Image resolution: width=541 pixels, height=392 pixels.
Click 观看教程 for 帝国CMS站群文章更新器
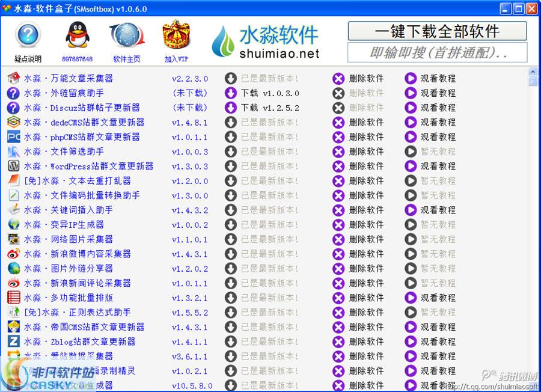438,327
